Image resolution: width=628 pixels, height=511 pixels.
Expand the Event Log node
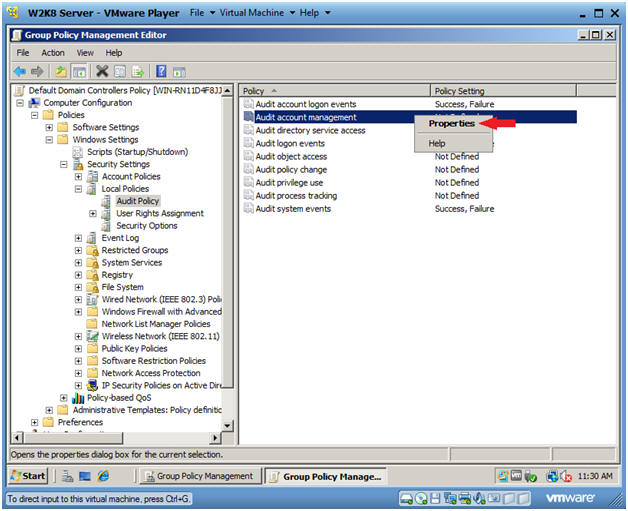[x=78, y=238]
